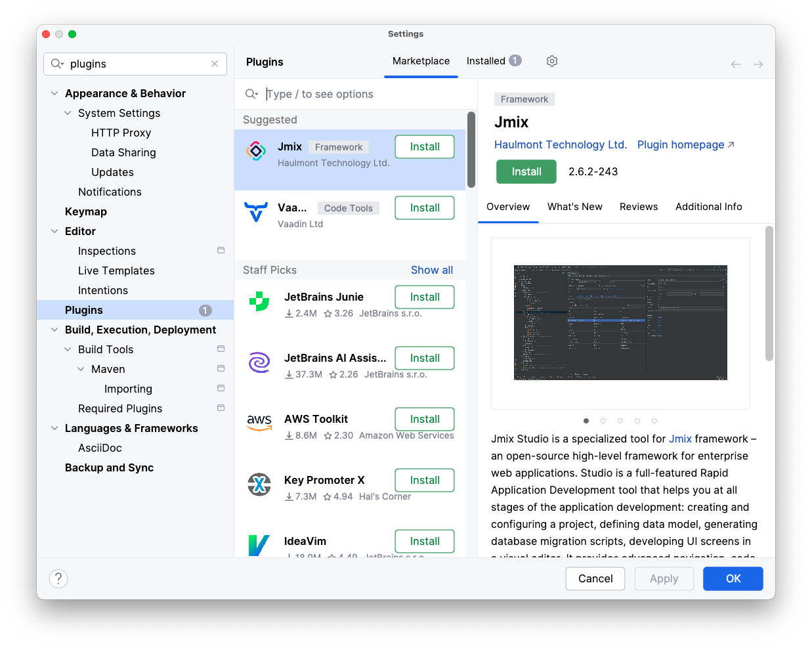Click the back navigation arrow
The width and height of the screenshot is (812, 648).
coord(736,64)
